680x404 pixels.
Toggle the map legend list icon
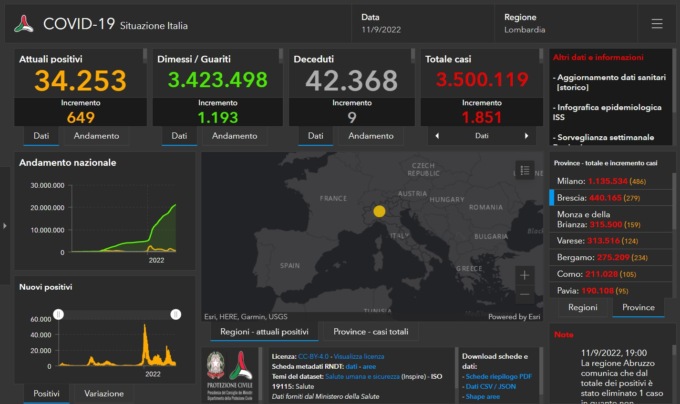525,171
